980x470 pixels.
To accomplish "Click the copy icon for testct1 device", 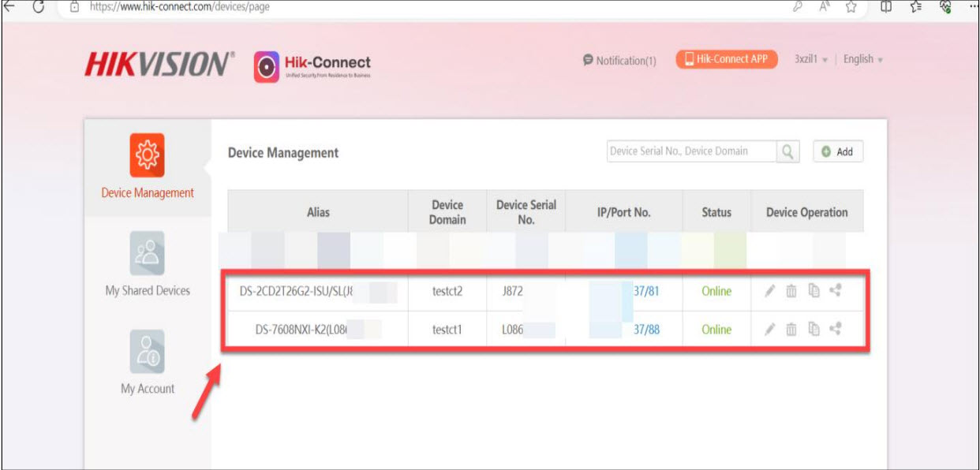I will [x=814, y=330].
